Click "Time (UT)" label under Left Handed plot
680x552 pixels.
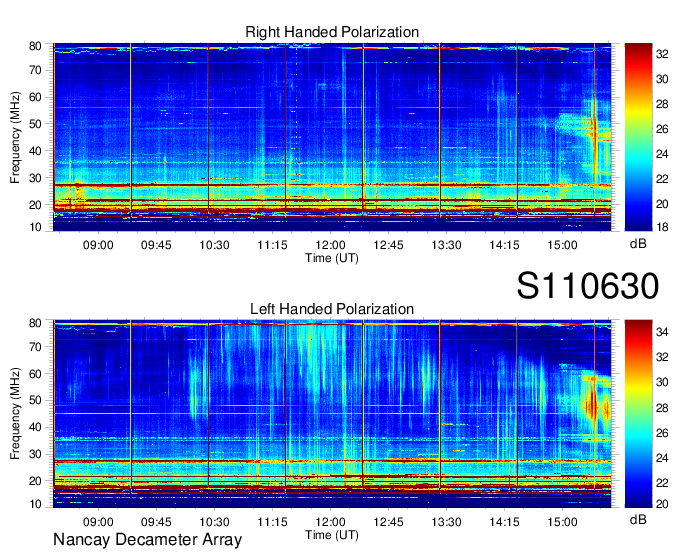332,535
